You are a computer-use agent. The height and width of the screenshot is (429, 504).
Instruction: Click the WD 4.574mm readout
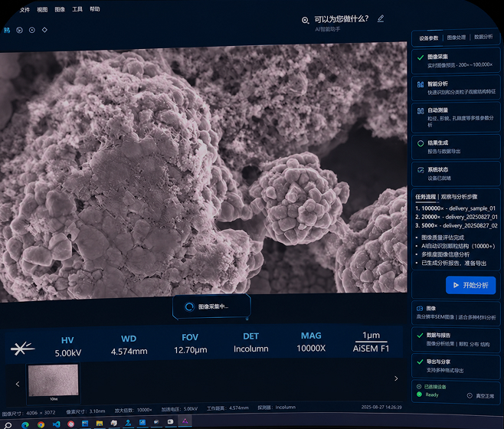point(129,345)
